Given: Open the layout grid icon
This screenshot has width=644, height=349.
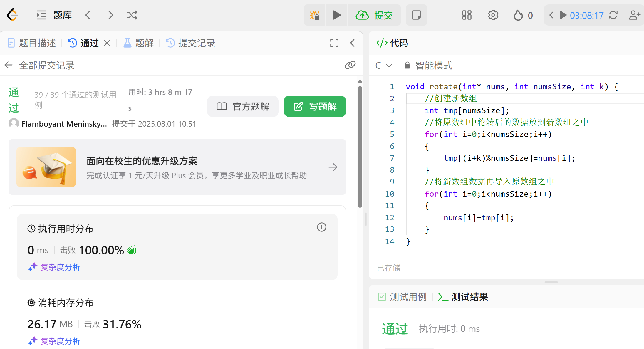Looking at the screenshot, I should tap(467, 15).
